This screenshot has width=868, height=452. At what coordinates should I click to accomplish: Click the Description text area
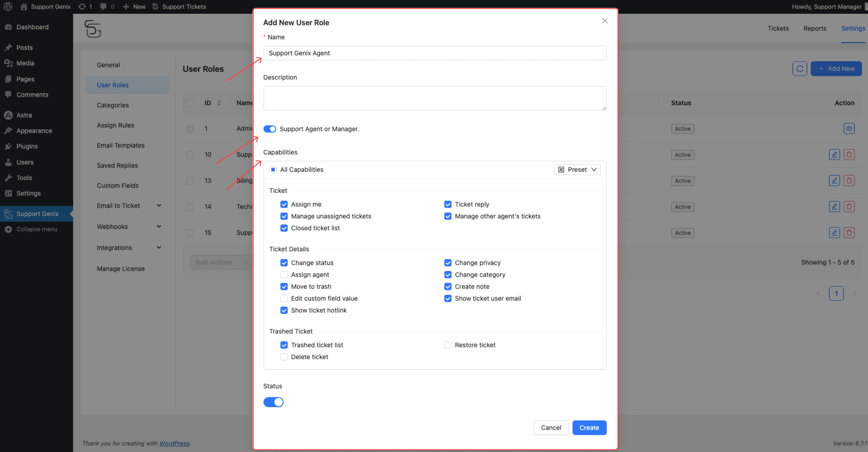click(x=435, y=98)
